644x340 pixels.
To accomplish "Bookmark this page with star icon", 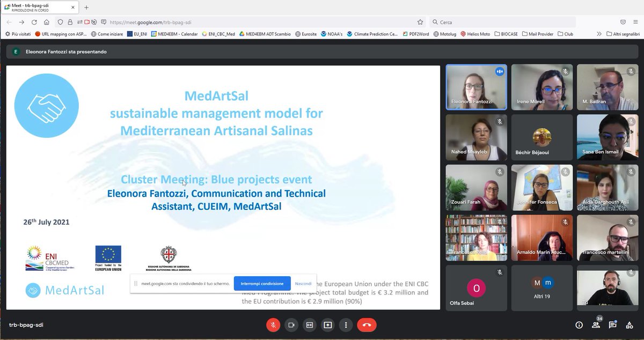I will (x=420, y=22).
